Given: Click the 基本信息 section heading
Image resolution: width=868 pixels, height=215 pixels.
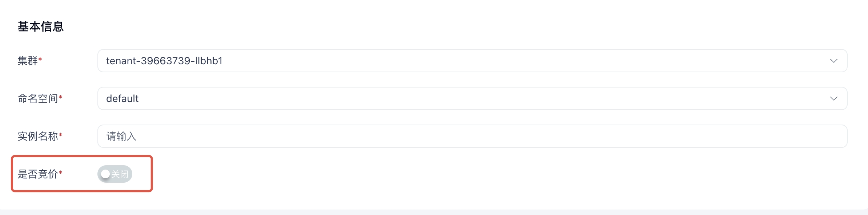Looking at the screenshot, I should (41, 26).
